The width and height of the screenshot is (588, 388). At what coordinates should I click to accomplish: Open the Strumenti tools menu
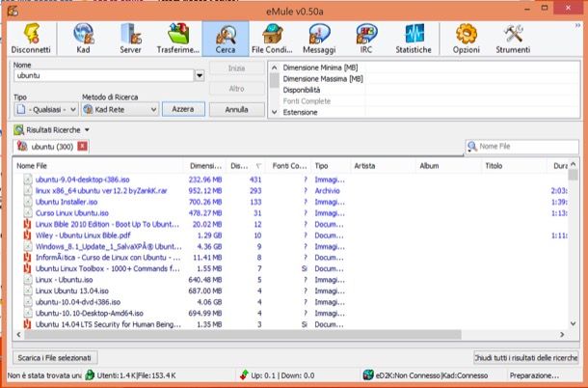[513, 39]
